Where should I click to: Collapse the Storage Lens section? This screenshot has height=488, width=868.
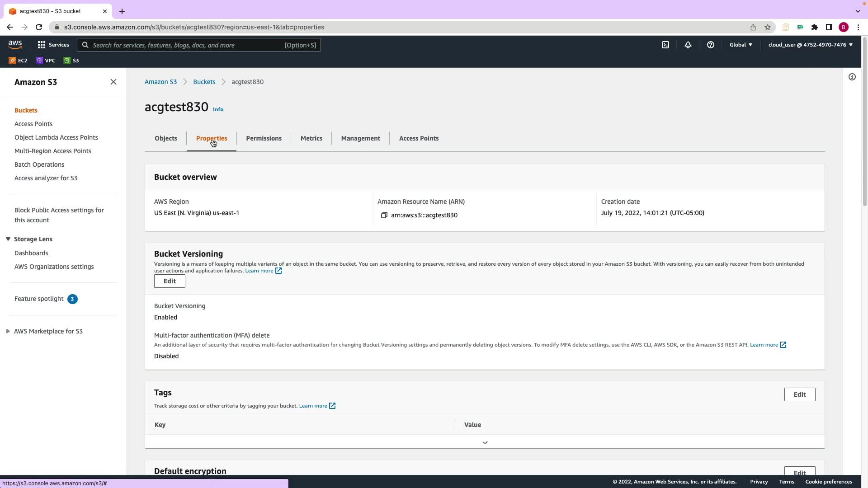[8, 239]
